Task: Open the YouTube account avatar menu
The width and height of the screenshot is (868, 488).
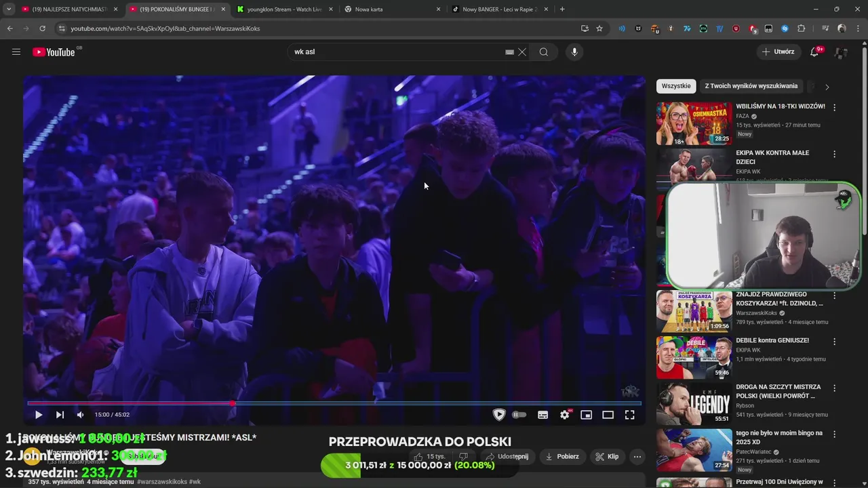Action: 841,52
